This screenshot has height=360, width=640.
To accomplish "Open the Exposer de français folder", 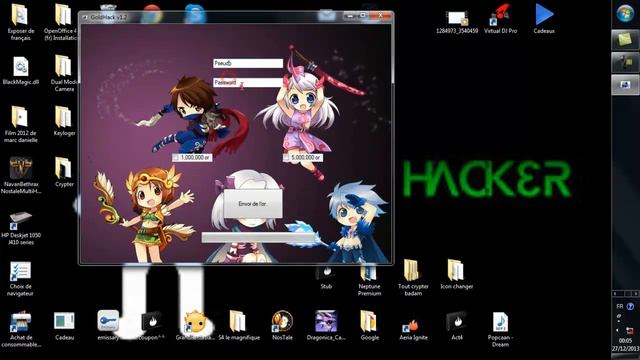I will pos(20,15).
